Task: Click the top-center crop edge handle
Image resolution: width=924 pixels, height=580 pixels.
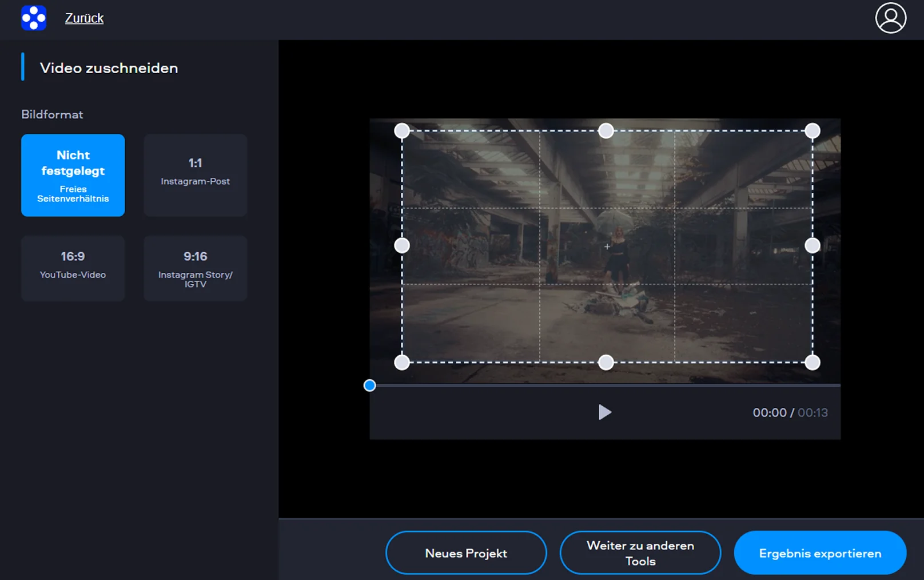Action: (x=606, y=131)
